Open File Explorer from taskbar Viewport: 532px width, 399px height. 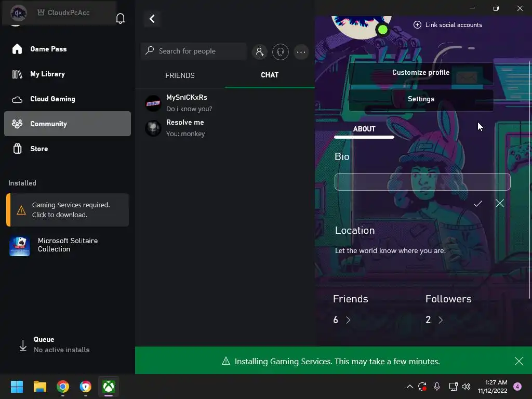(x=39, y=387)
